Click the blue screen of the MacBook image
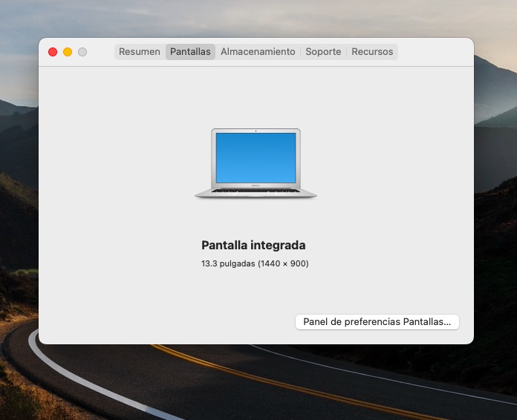The image size is (517, 420). pyautogui.click(x=256, y=157)
